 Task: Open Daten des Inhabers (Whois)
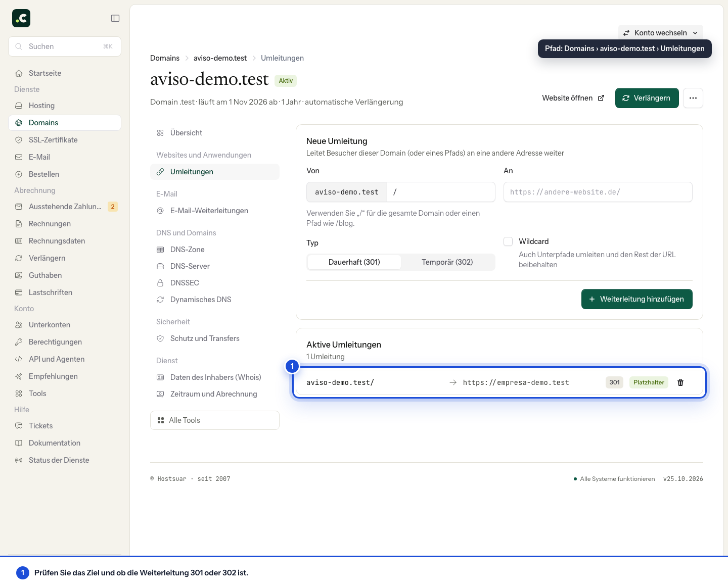point(215,377)
